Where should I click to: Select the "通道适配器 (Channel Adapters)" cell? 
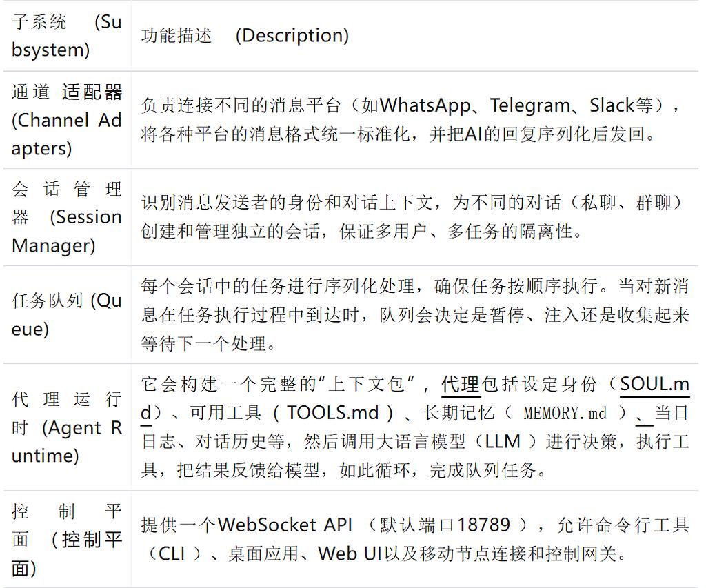tap(66, 120)
